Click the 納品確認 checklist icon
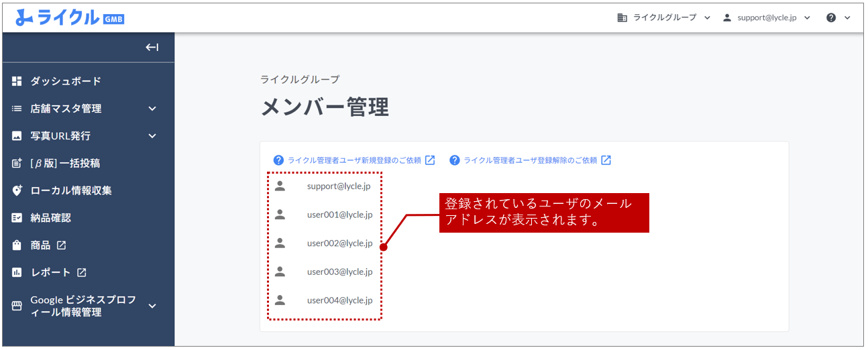The image size is (868, 350). 17,218
